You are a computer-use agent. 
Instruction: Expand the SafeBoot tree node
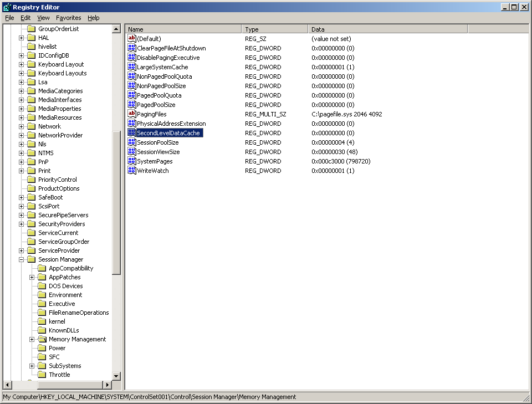tap(22, 197)
